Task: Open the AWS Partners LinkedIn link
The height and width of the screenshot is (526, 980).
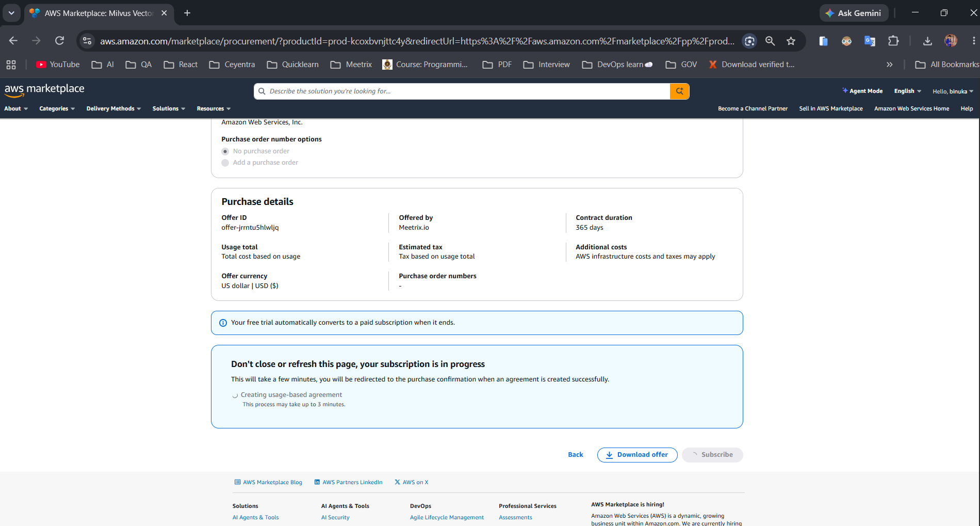Action: point(348,482)
